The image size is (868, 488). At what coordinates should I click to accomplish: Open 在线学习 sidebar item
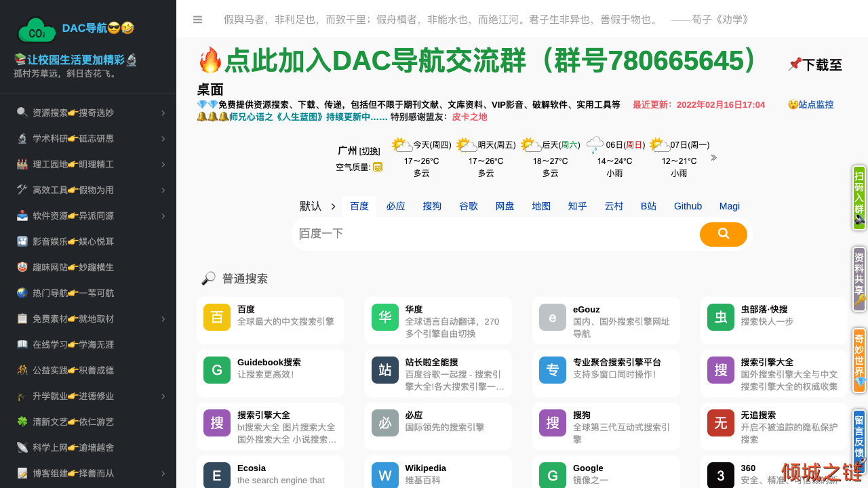click(88, 344)
